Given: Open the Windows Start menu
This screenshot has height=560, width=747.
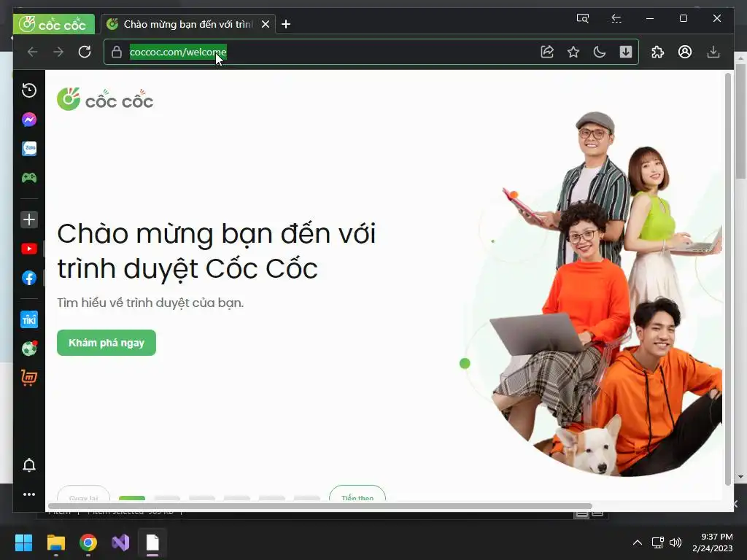Looking at the screenshot, I should tap(23, 542).
